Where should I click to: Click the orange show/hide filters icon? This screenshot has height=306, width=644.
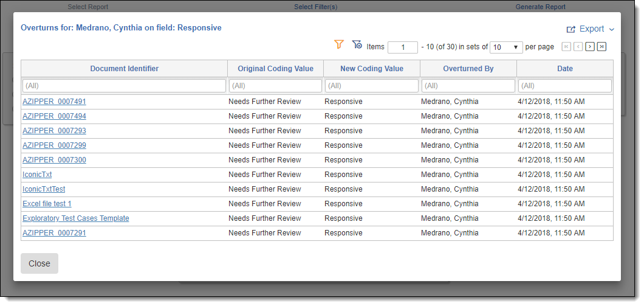339,44
